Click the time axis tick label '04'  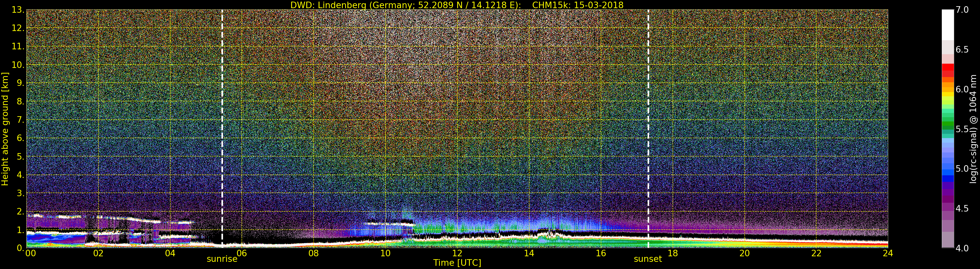click(x=170, y=253)
